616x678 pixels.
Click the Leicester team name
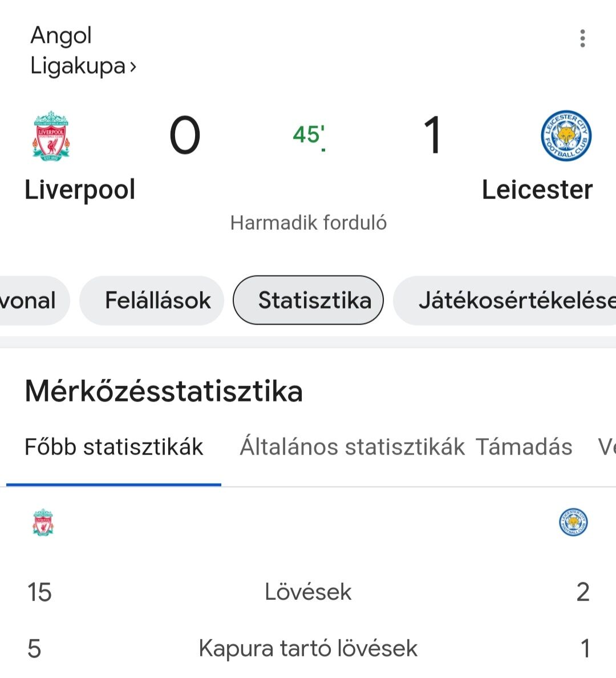point(537,190)
